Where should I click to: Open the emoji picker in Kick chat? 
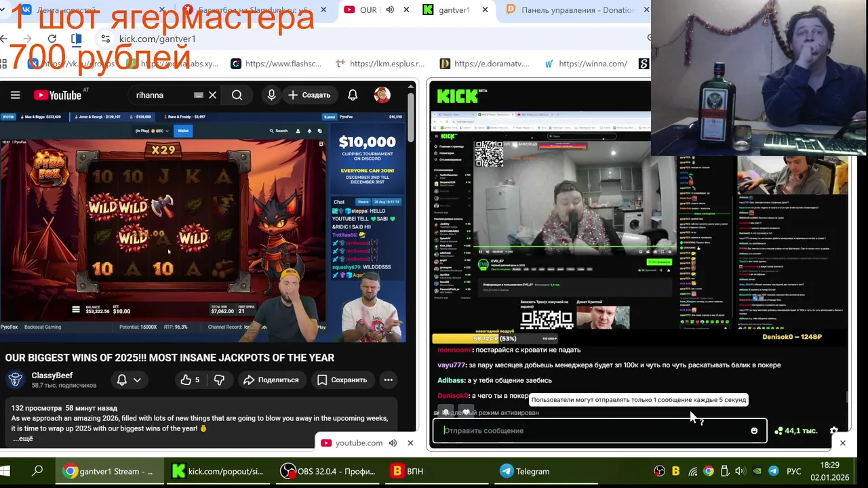point(754,431)
